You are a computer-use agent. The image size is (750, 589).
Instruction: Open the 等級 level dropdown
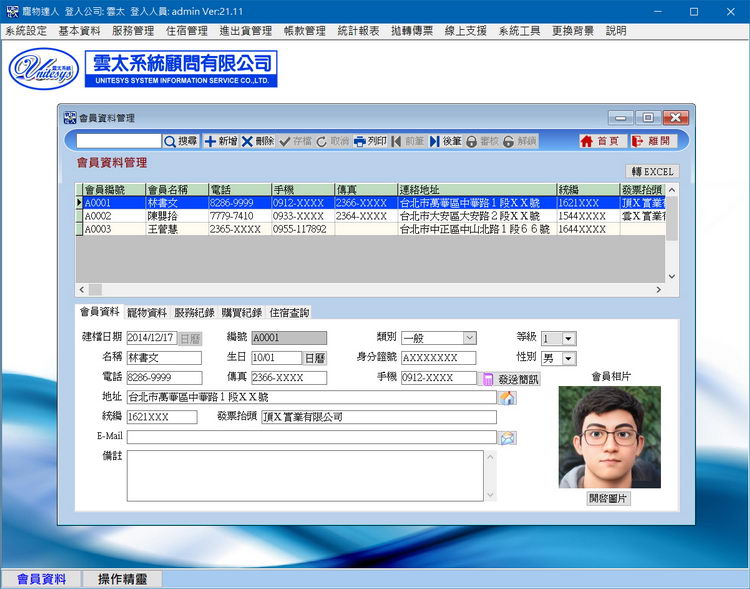(x=569, y=339)
